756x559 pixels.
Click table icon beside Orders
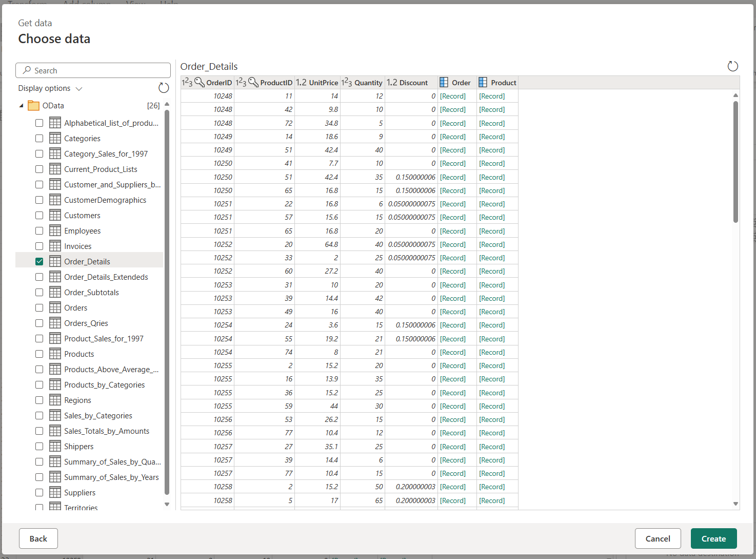pos(55,307)
